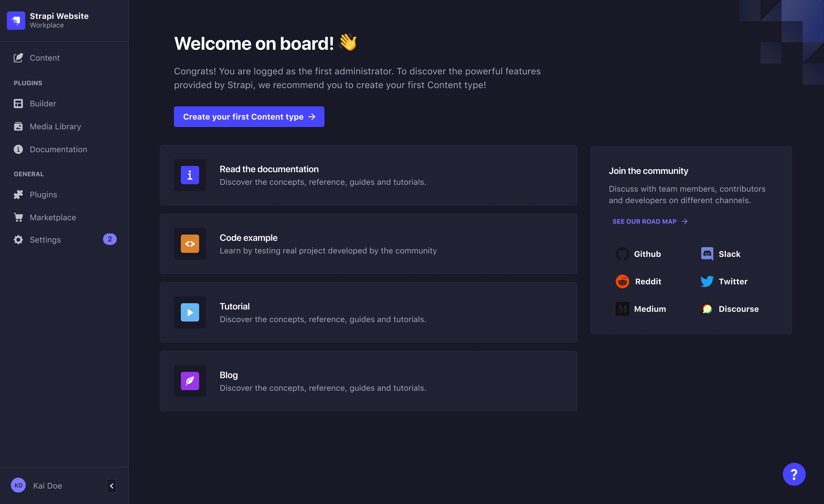The width and height of the screenshot is (824, 504).
Task: Open the Content section icon
Action: point(18,58)
